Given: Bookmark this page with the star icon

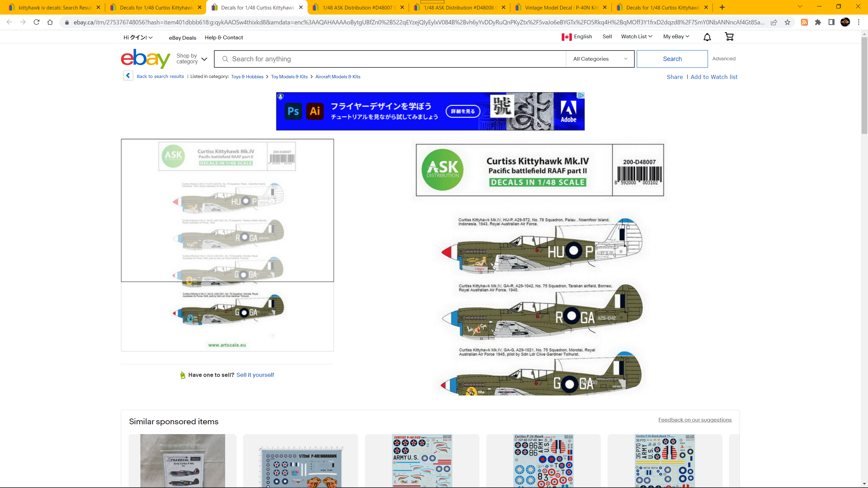Looking at the screenshot, I should 787,22.
